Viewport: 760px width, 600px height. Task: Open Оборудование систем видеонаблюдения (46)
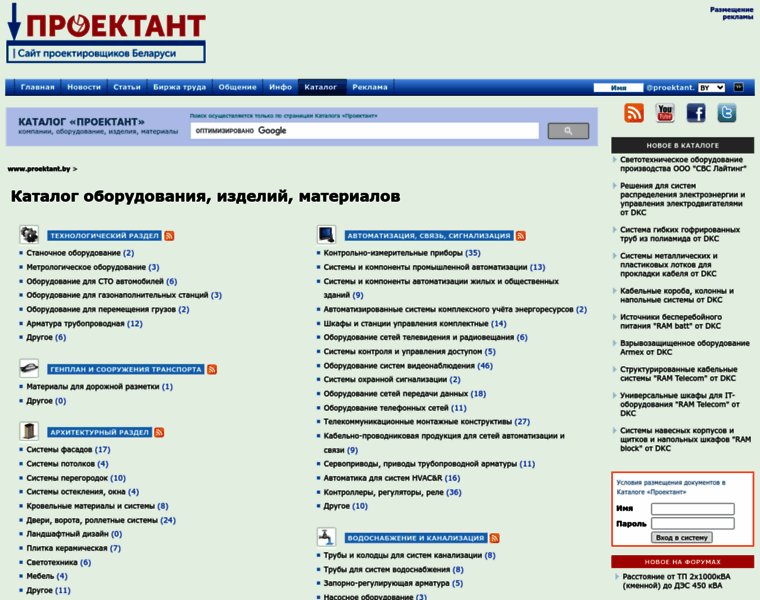point(408,366)
